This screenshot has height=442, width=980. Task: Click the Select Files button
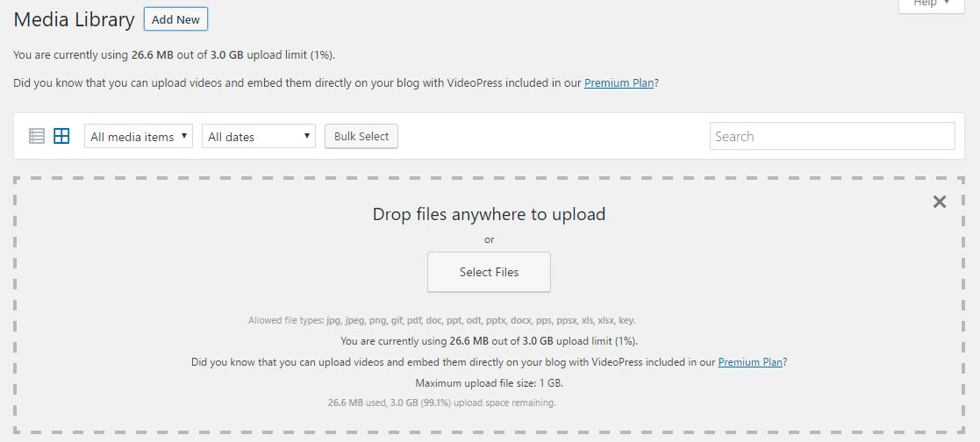pyautogui.click(x=489, y=272)
